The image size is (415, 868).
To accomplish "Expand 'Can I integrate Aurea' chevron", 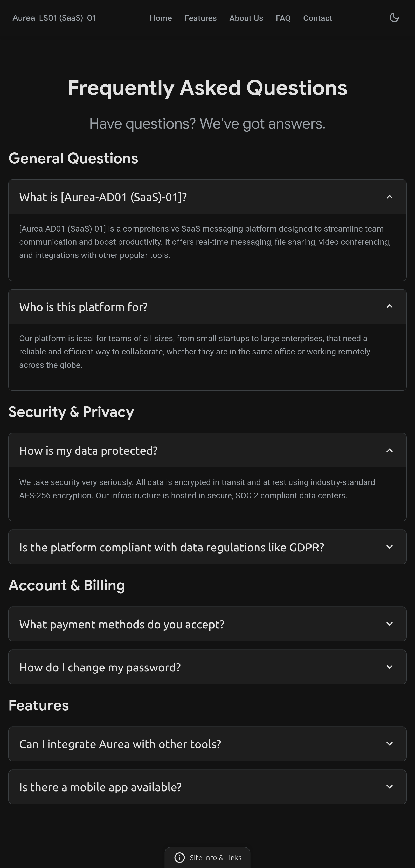I will (x=389, y=744).
